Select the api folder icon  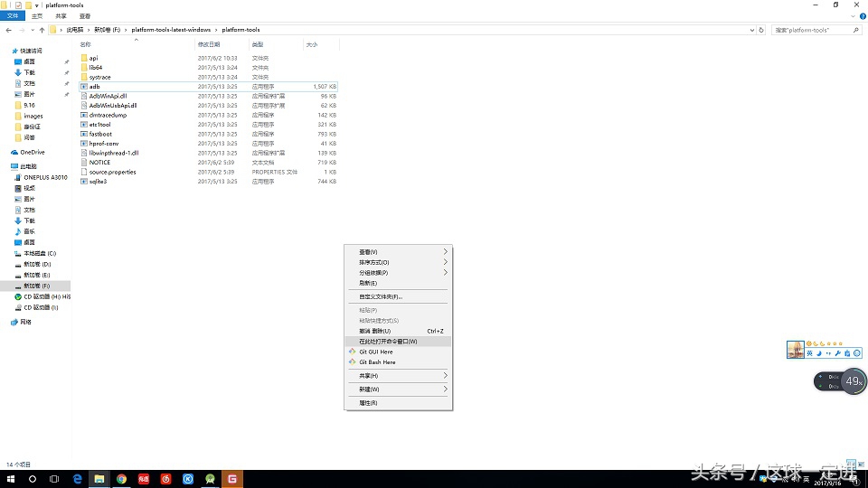click(84, 58)
